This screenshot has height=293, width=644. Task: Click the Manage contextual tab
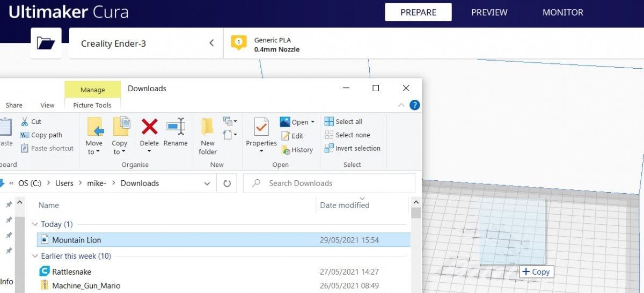[x=92, y=90]
